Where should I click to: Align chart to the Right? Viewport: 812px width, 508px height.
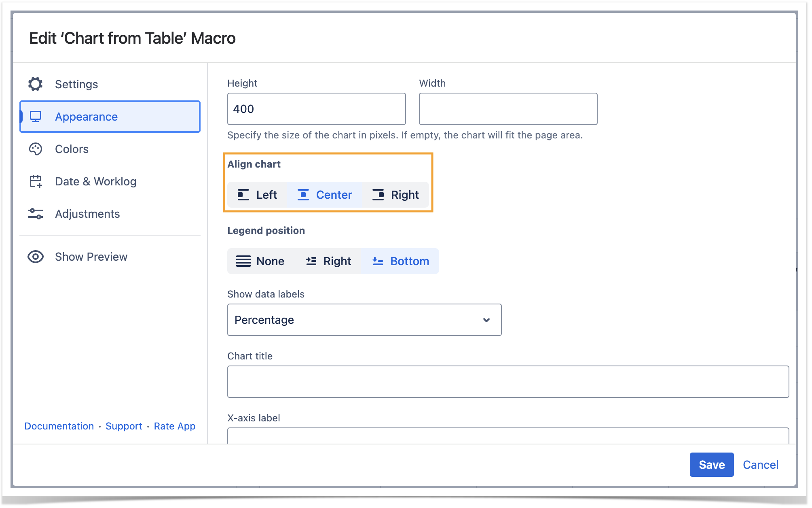(395, 195)
